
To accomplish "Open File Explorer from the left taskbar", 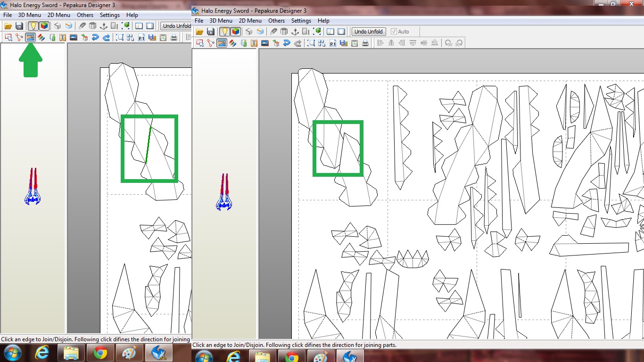I will [x=71, y=353].
